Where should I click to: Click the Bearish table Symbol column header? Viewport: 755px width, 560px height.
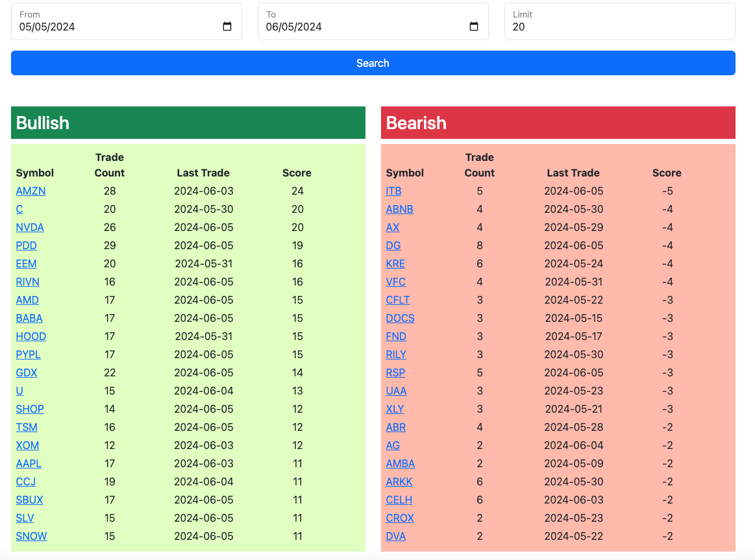click(x=405, y=173)
